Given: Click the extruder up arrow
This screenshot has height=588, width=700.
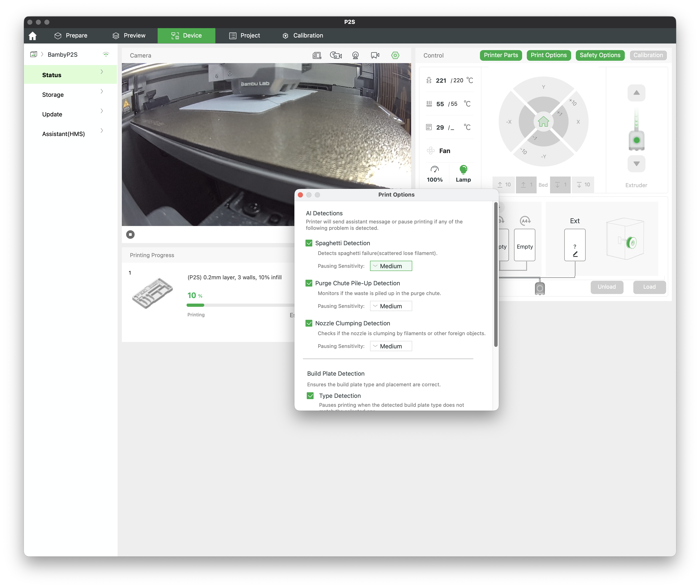Looking at the screenshot, I should [636, 93].
